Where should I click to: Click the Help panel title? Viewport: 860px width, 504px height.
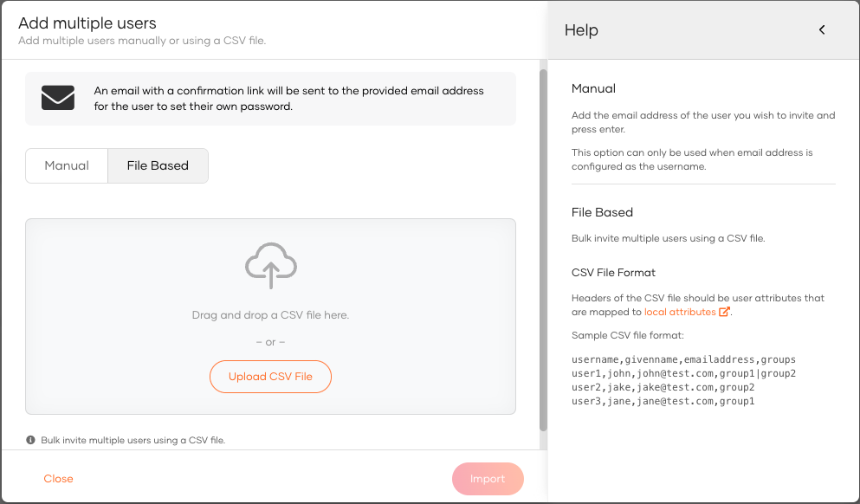point(581,30)
